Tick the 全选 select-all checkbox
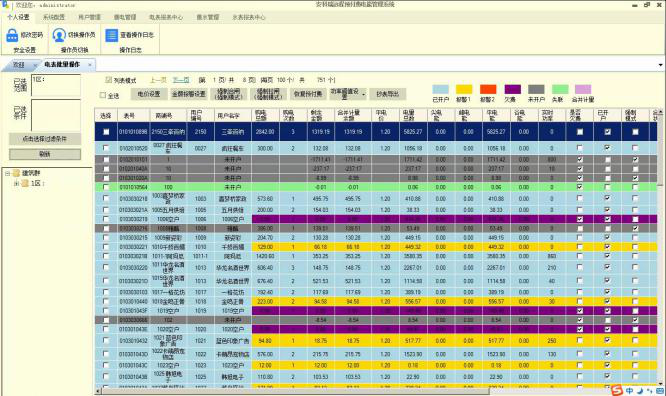The width and height of the screenshot is (666, 396). [103, 95]
